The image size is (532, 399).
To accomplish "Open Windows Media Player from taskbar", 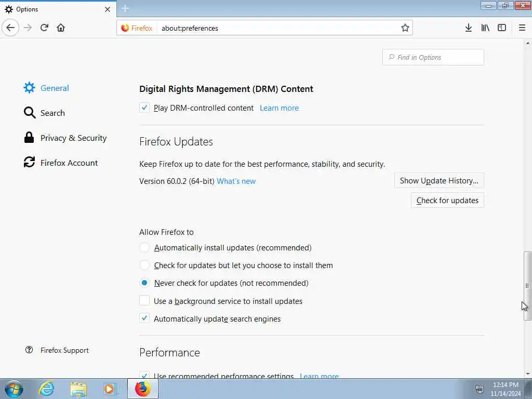I will (x=110, y=389).
